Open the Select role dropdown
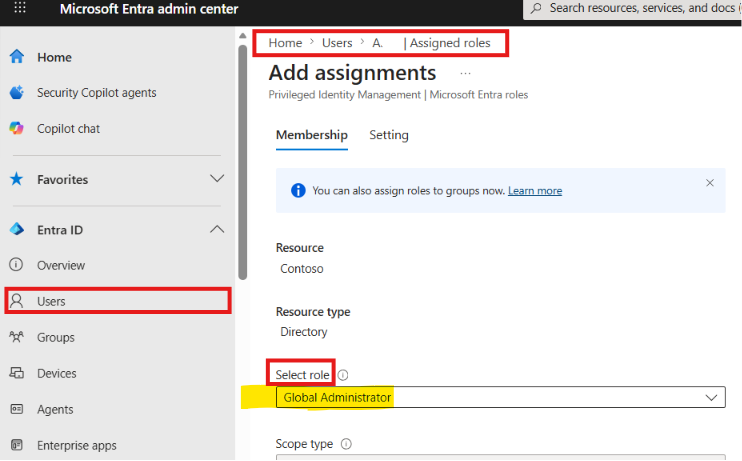 click(x=501, y=398)
